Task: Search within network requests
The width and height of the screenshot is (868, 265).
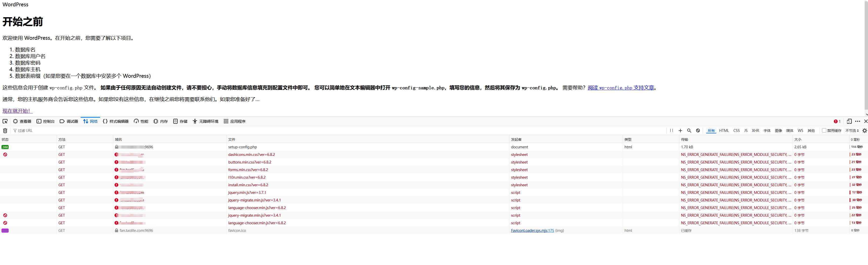Action: (689, 131)
